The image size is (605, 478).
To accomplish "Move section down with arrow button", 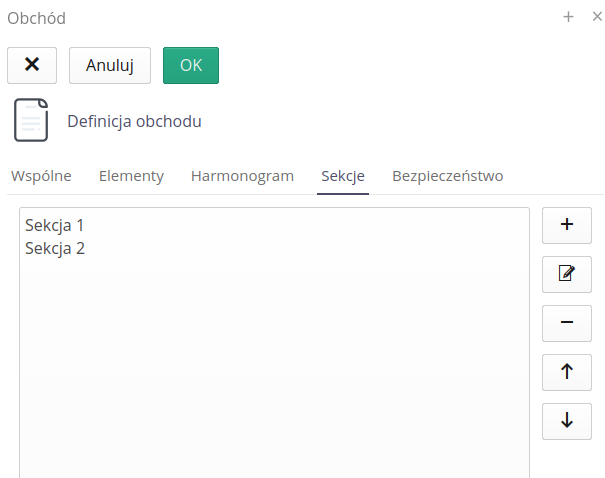I will [567, 420].
